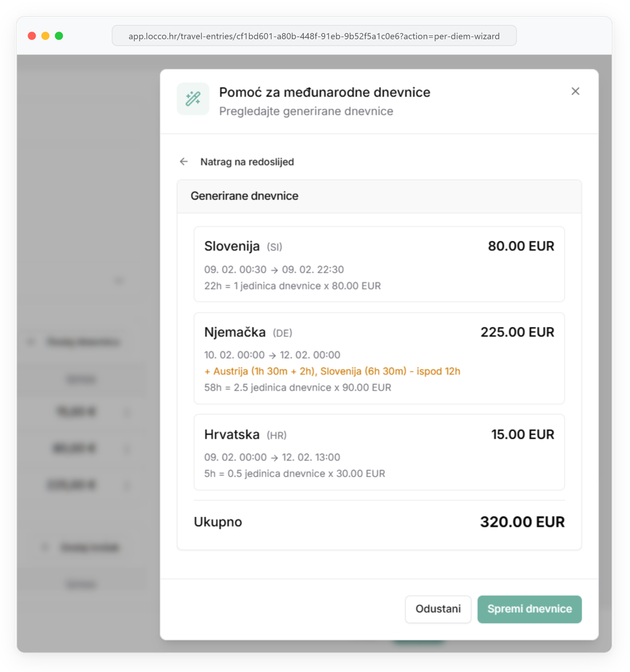
Task: Close the per-diem wizard dialog
Action: pos(575,91)
